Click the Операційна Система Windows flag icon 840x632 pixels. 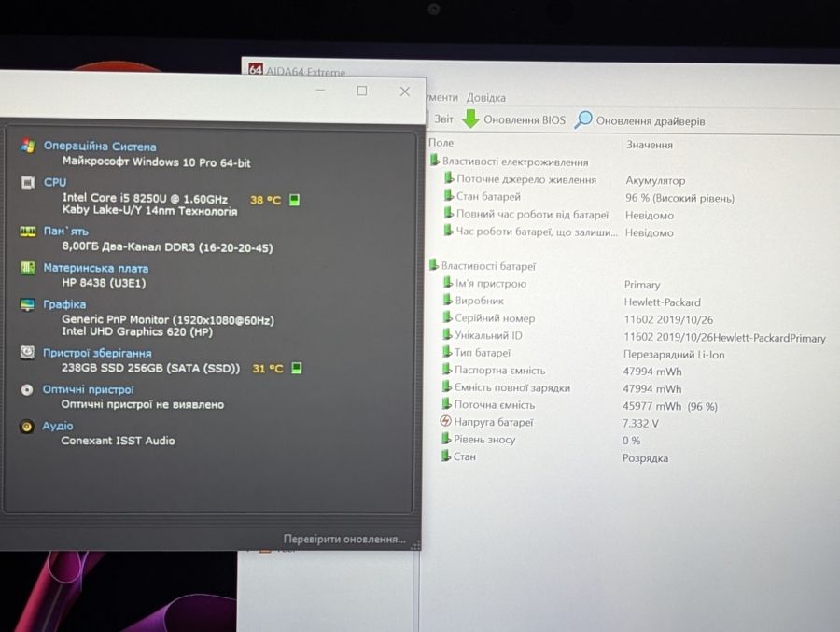coord(28,146)
